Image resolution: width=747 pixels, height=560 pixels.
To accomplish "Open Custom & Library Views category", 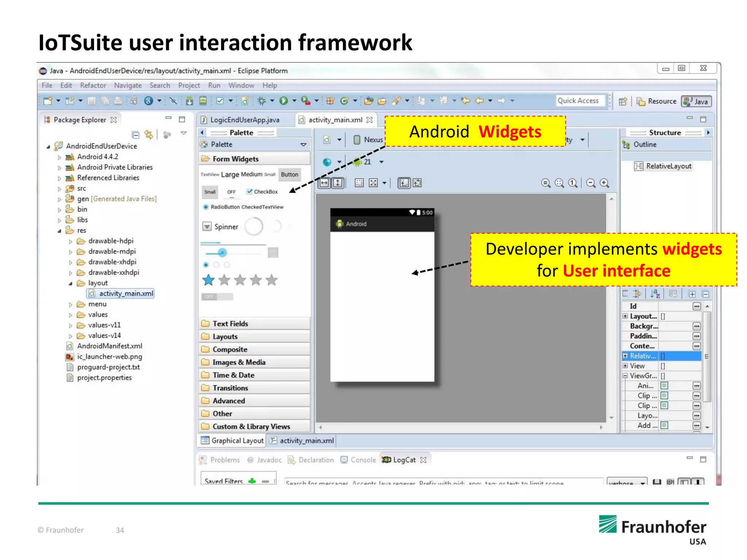I will pos(255,427).
